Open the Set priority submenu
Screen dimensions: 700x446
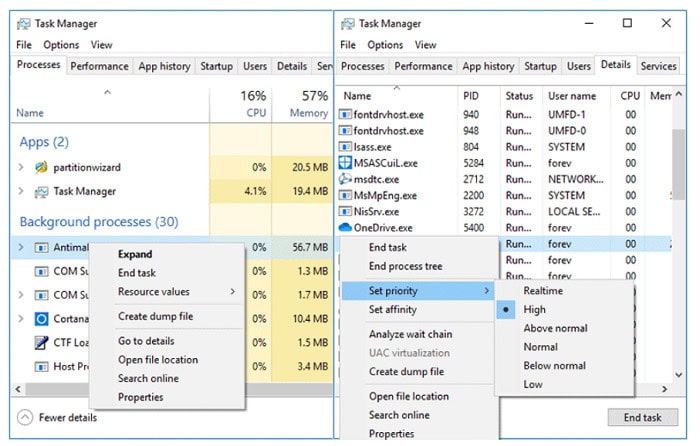click(418, 291)
